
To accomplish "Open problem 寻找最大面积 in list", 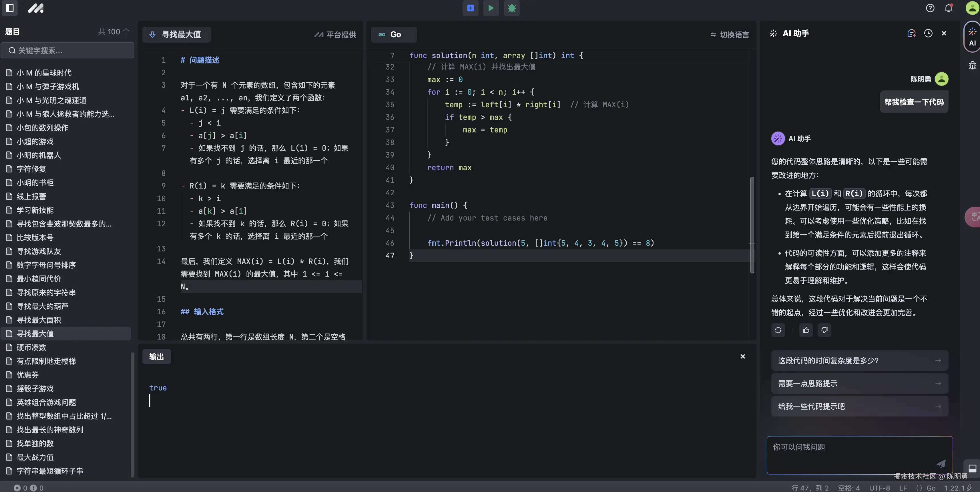I will click(x=38, y=320).
